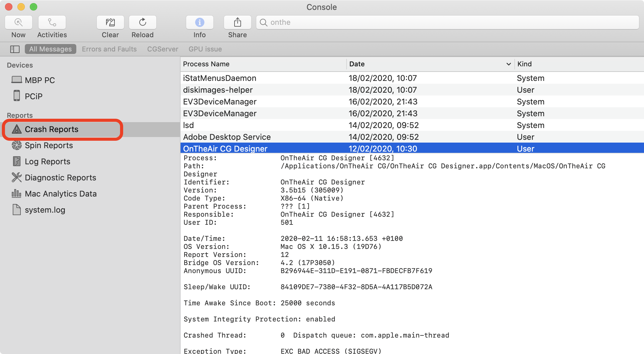Screen dimensions: 644x354
Task: Select the PCiP device
Action: pyautogui.click(x=90, y=96)
